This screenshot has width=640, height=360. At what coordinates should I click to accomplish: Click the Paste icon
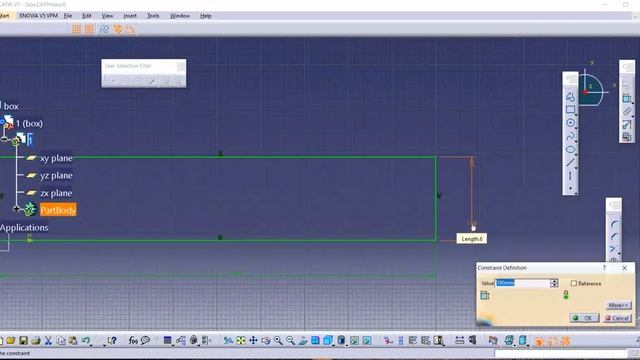tap(73, 340)
